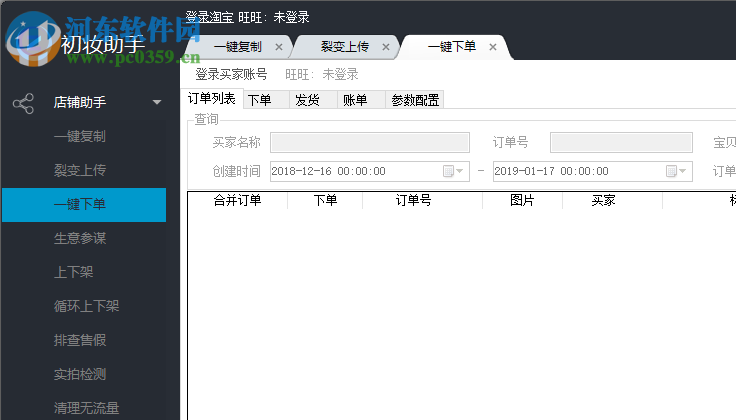The height and width of the screenshot is (420, 736).
Task: Open 循环上下架 in the sidebar
Action: (x=86, y=306)
